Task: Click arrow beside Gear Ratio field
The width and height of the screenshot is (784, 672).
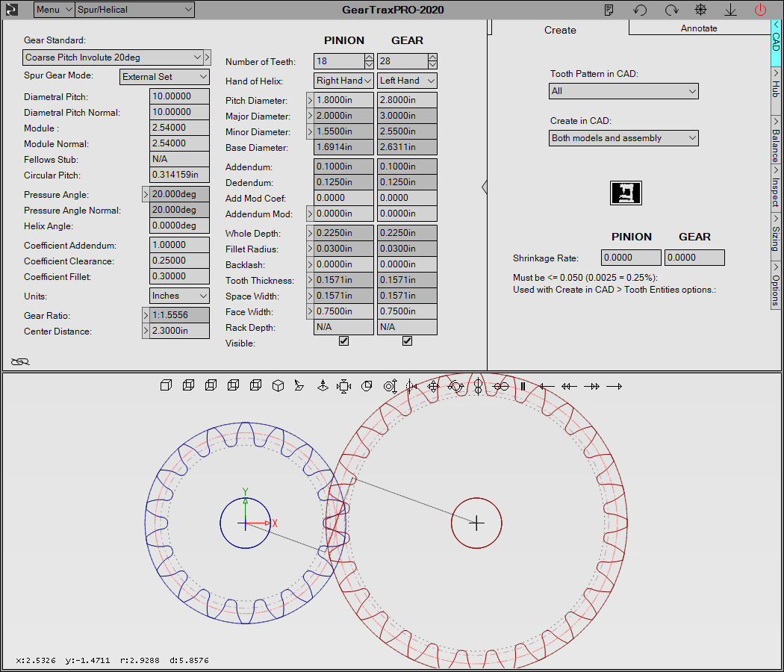Action: point(146,315)
